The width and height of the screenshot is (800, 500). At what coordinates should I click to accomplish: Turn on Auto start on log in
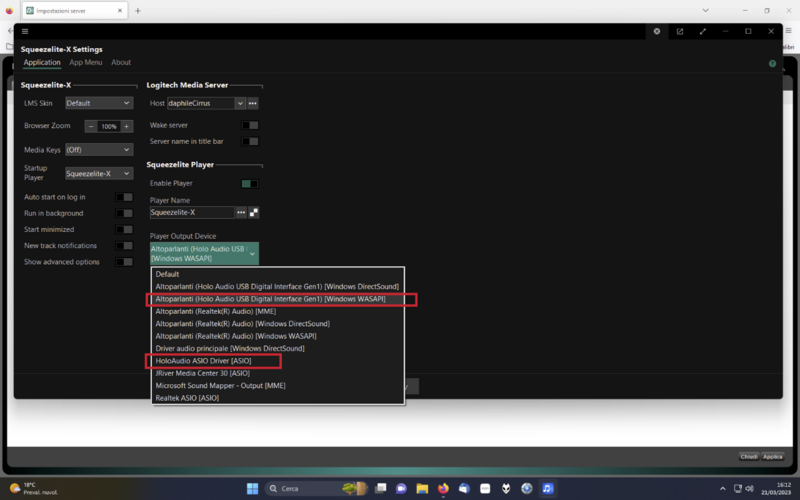pyautogui.click(x=123, y=198)
